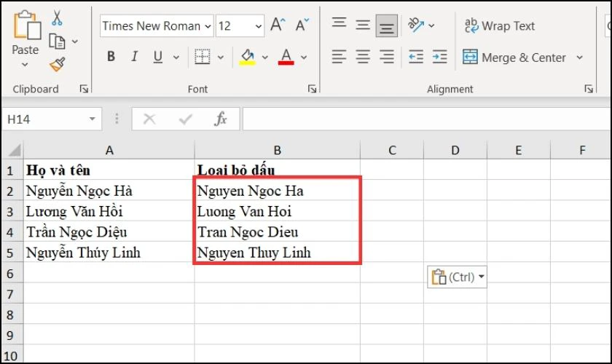Viewport: 612px width, 364px height.
Task: Open the Paste options arrow below Paste
Action: [25, 64]
